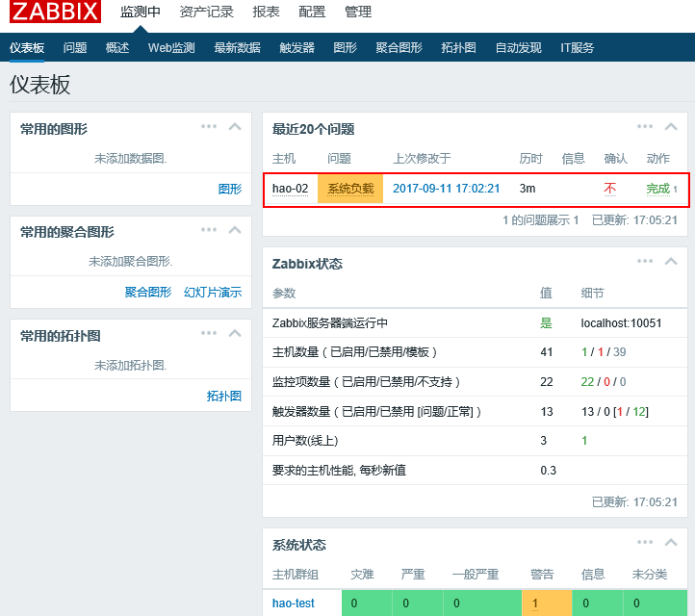Screen dimensions: 695x616
Task: Open the 幻灯片演示 link
Action: point(213,293)
